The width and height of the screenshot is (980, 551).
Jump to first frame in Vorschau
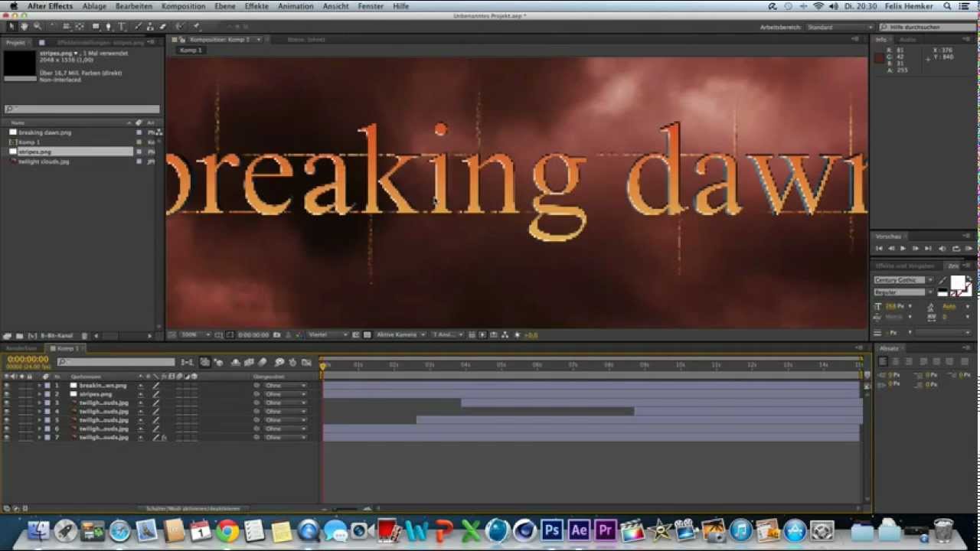(x=879, y=249)
